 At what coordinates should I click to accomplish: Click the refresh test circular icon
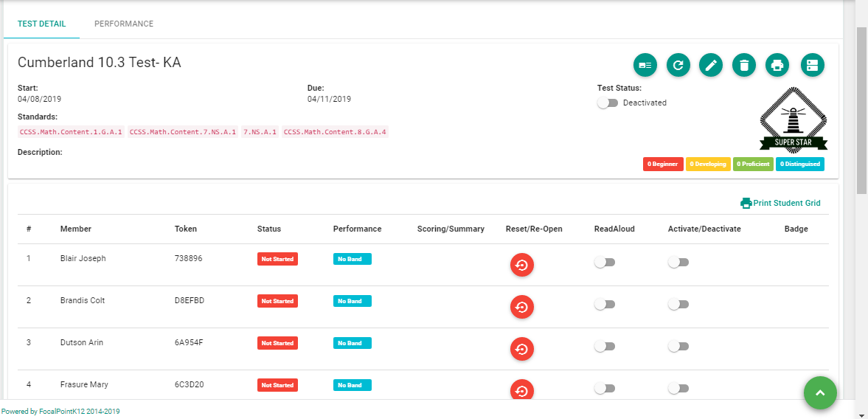coord(678,66)
